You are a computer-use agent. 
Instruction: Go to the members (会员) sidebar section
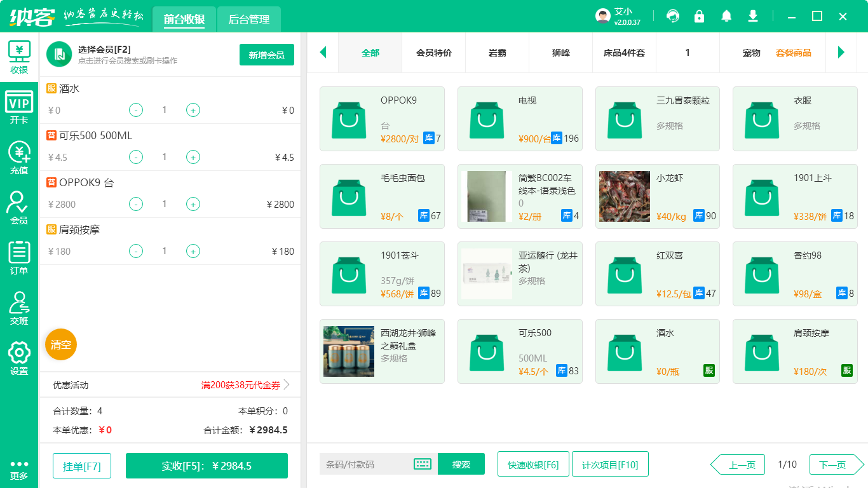(x=19, y=208)
